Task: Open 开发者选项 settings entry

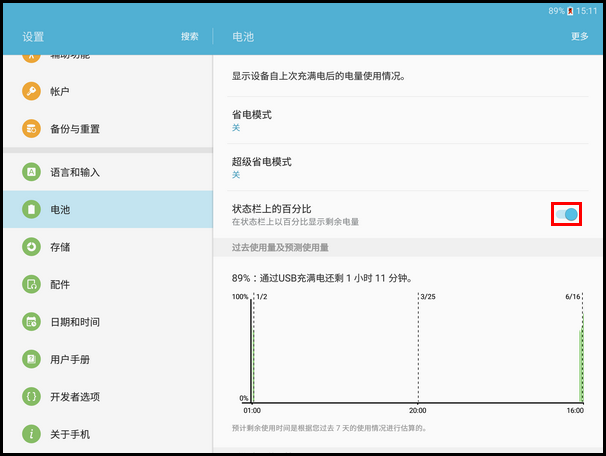Action: (x=108, y=397)
